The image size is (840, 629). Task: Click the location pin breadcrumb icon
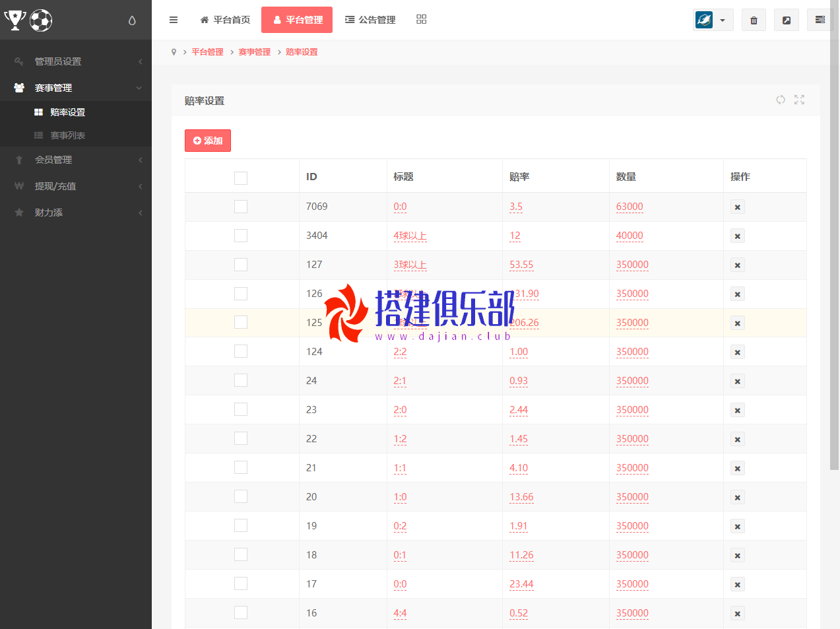174,52
